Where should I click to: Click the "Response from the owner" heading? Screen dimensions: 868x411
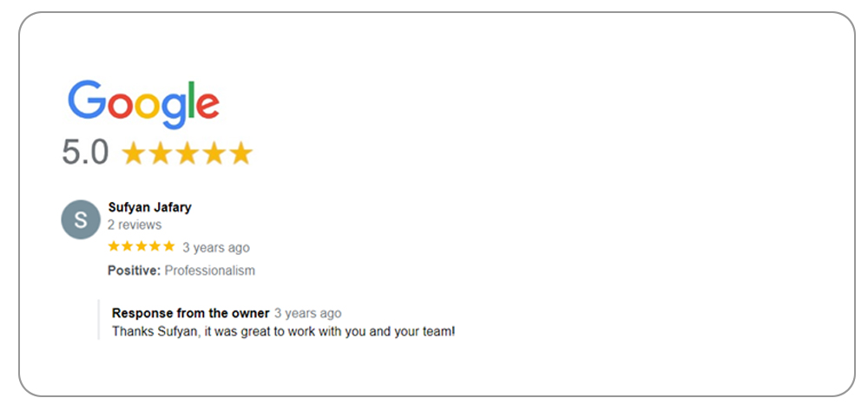point(190,313)
